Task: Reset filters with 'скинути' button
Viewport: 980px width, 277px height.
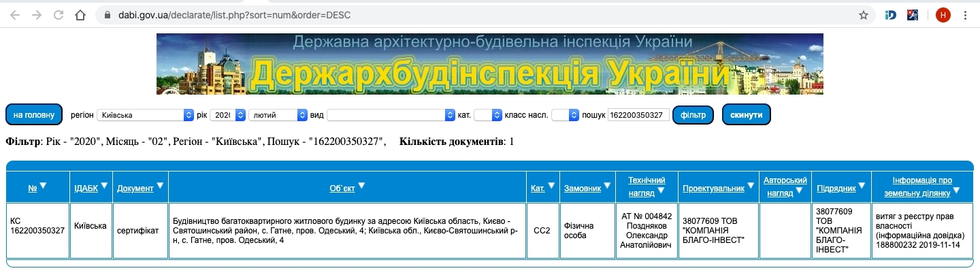Action: tap(747, 115)
